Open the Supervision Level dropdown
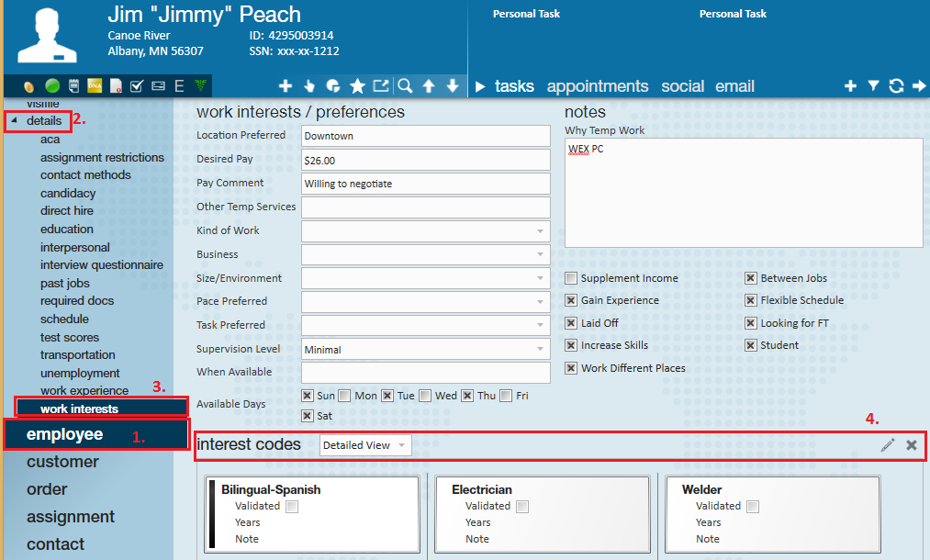 [426, 350]
